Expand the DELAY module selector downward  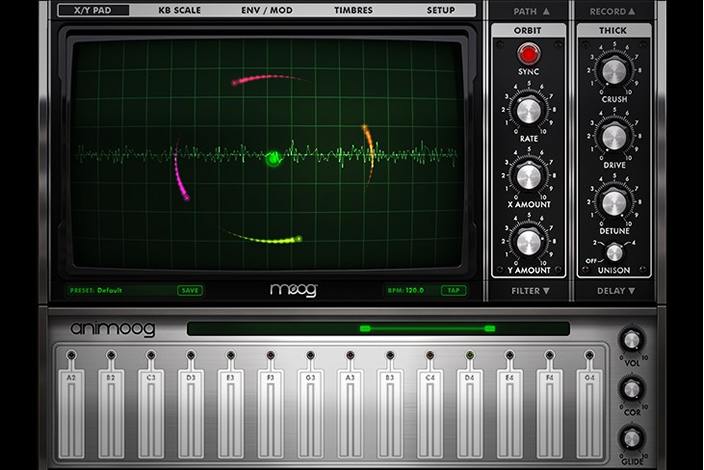(616, 291)
